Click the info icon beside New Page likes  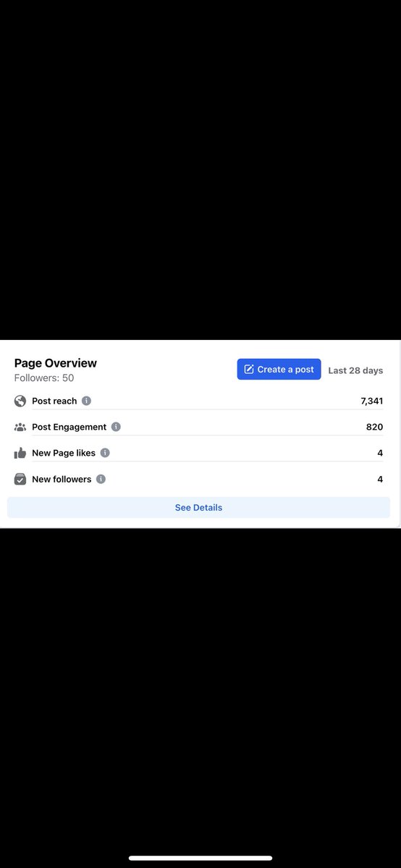(x=105, y=453)
